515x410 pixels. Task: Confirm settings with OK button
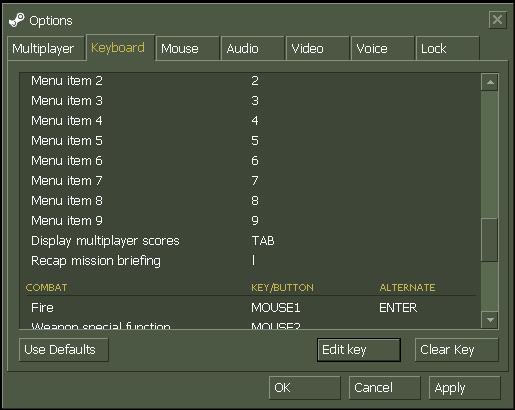305,388
